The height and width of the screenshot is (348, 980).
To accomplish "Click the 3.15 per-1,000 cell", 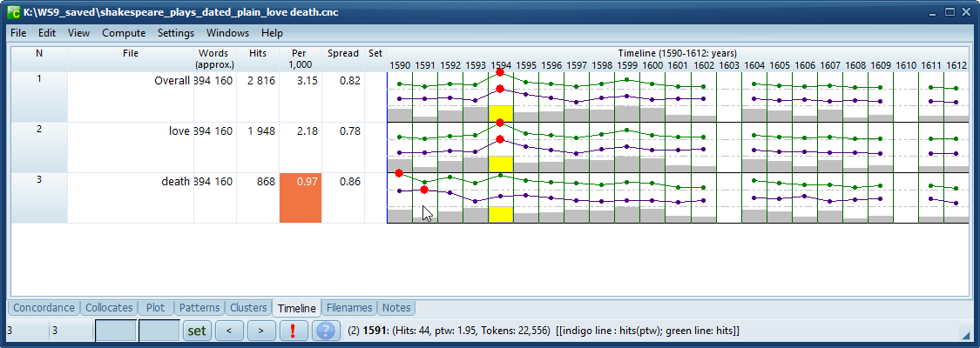I will pos(301,97).
